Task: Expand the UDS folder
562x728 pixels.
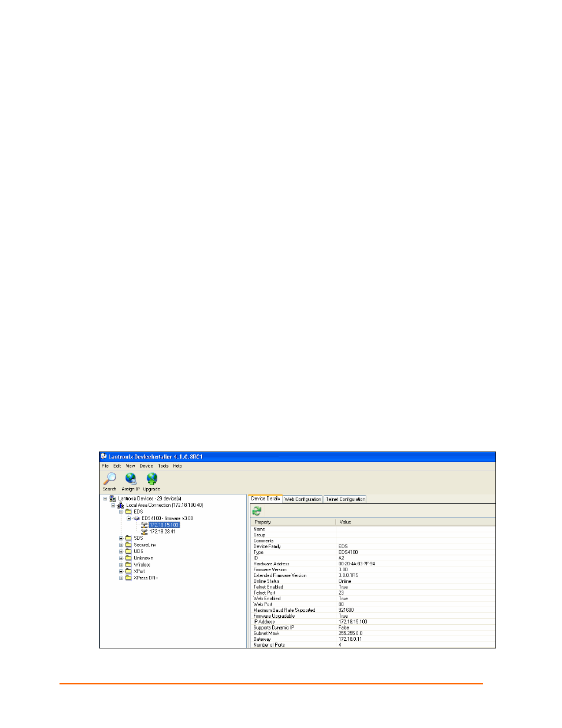Action: pos(121,552)
